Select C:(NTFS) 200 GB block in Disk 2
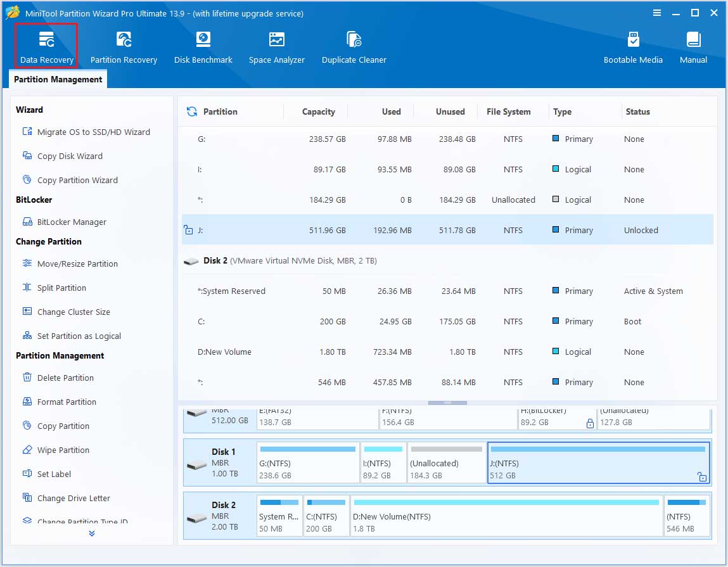Viewport: 728px width, 567px height. point(326,516)
